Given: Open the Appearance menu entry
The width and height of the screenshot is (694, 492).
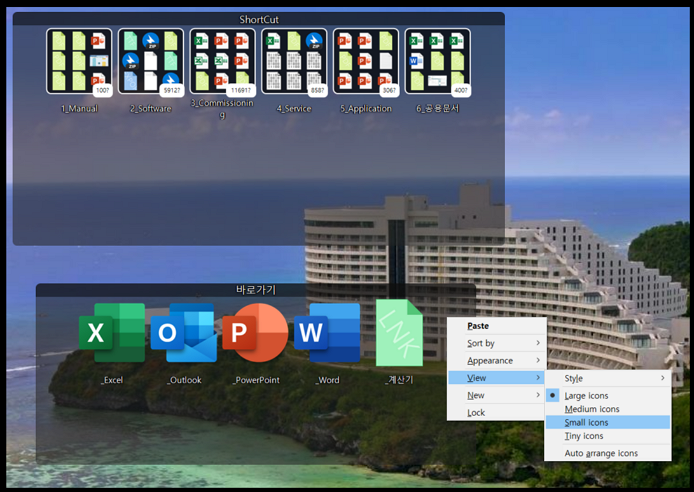Looking at the screenshot, I should click(497, 361).
